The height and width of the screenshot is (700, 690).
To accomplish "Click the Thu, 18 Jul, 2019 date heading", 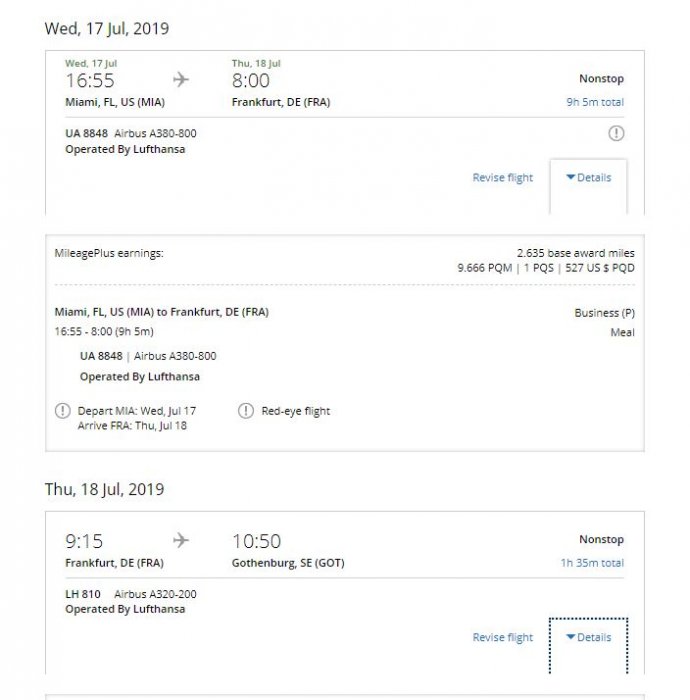I will [105, 490].
